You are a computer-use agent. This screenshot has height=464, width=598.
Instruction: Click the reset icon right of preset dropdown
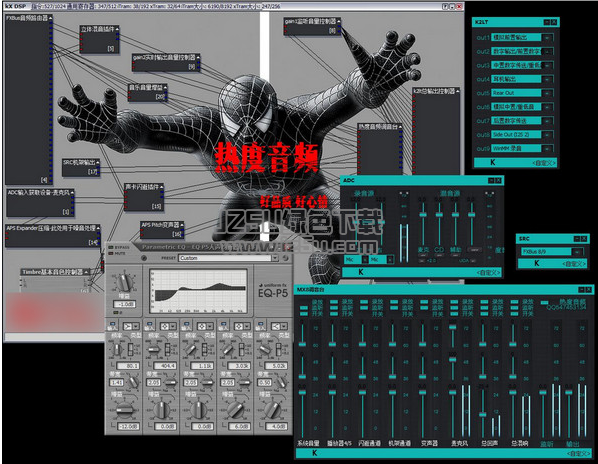click(285, 258)
